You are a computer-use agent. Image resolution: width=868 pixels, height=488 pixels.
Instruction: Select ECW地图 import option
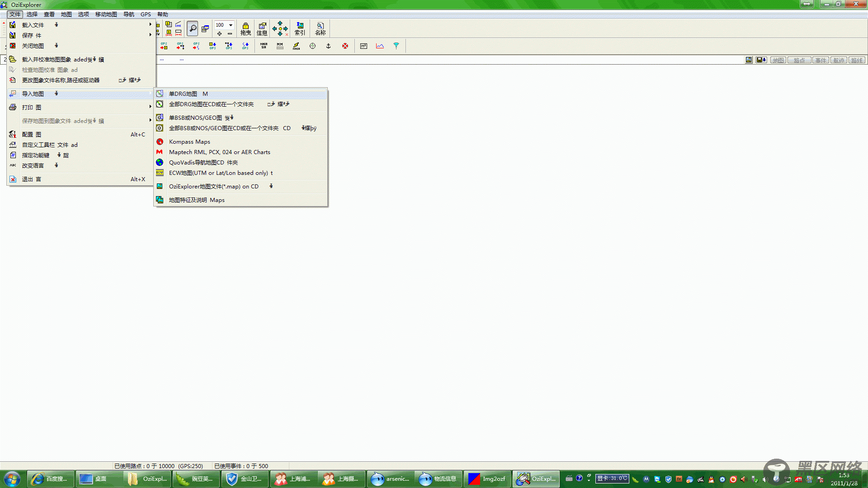(x=241, y=173)
